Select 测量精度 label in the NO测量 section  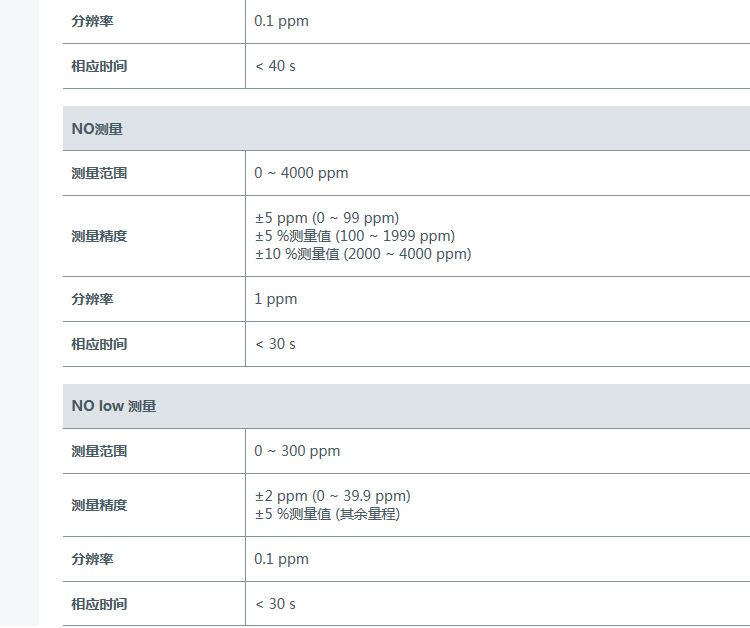pos(99,236)
